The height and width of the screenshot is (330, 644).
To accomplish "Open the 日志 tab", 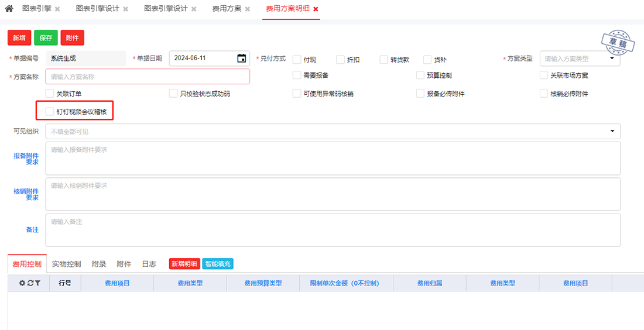I will (149, 264).
